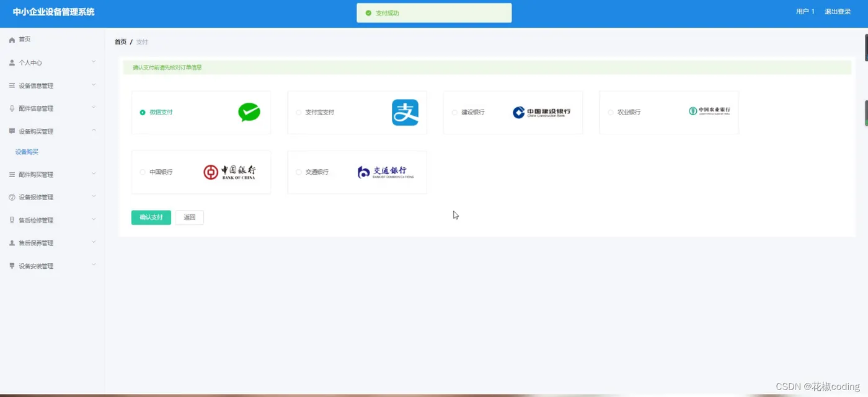Click the 支付 breadcrumb item
The width and height of the screenshot is (868, 397).
coord(142,42)
